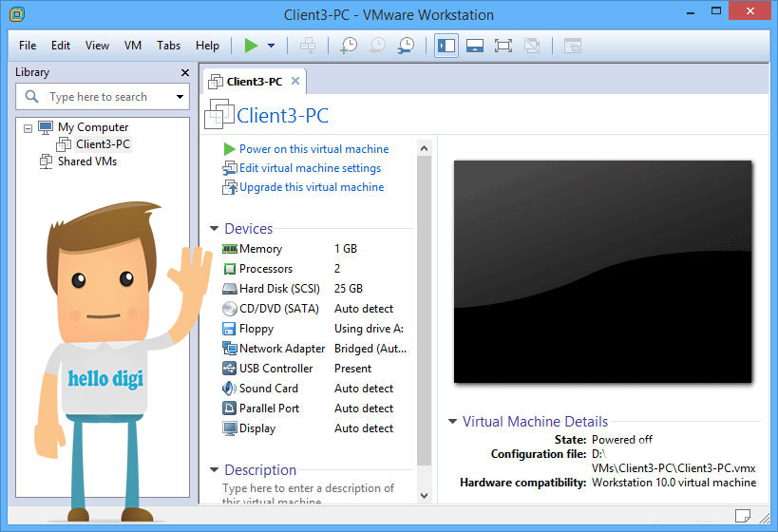
Task: Click the Workstation 10.0 virtual machine text
Action: point(674,483)
